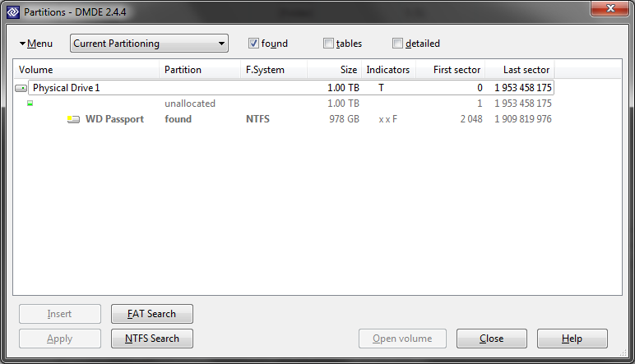
Task: Click the NTFS file system cell
Action: (x=257, y=119)
